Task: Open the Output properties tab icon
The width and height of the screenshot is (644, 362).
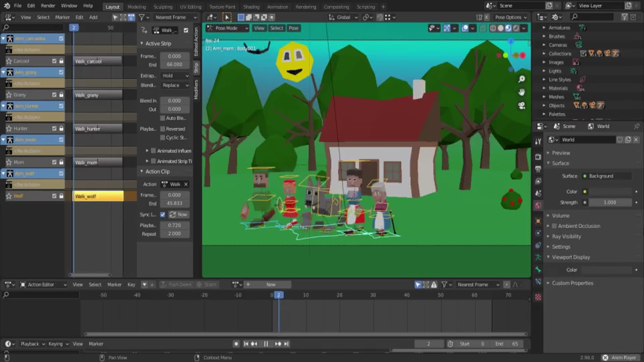Action: (538, 169)
